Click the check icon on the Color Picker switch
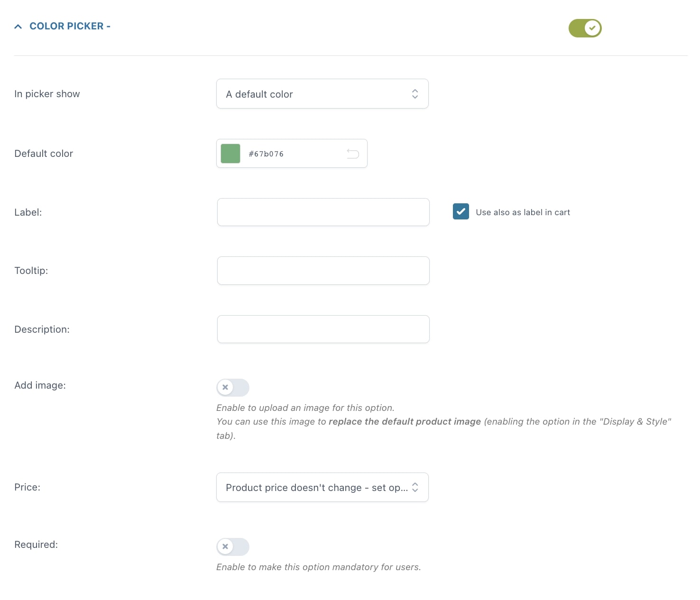This screenshot has width=700, height=600. 592,28
